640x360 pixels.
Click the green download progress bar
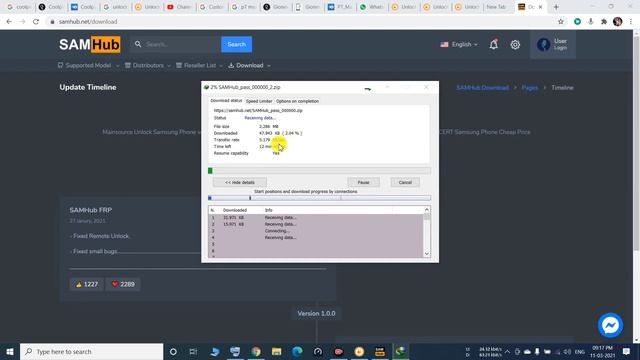point(319,171)
